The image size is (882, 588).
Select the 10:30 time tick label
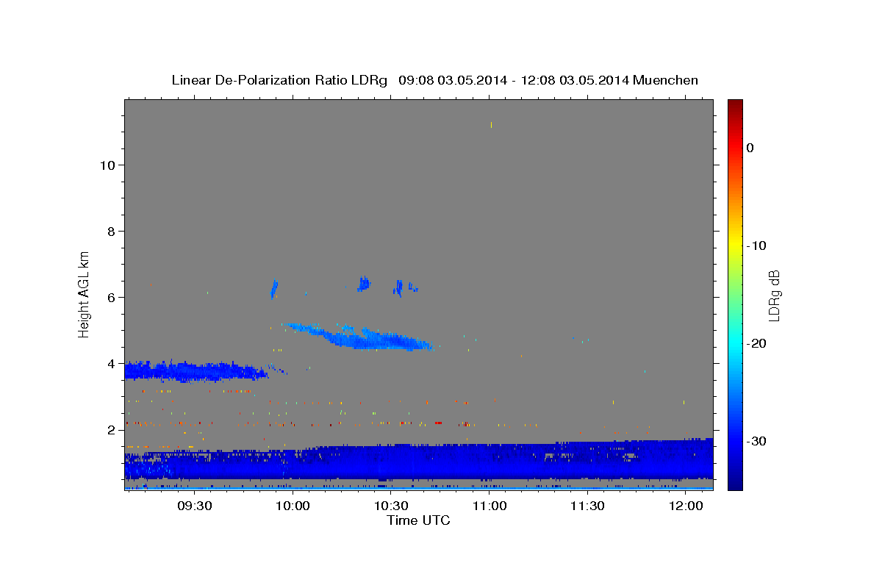(392, 506)
